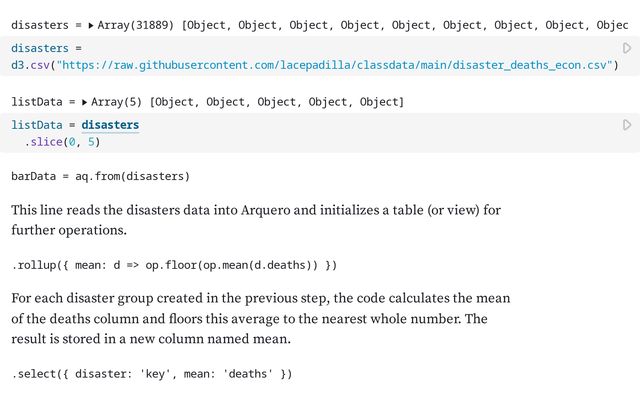Click the .select code snippet at bottom

(151, 374)
